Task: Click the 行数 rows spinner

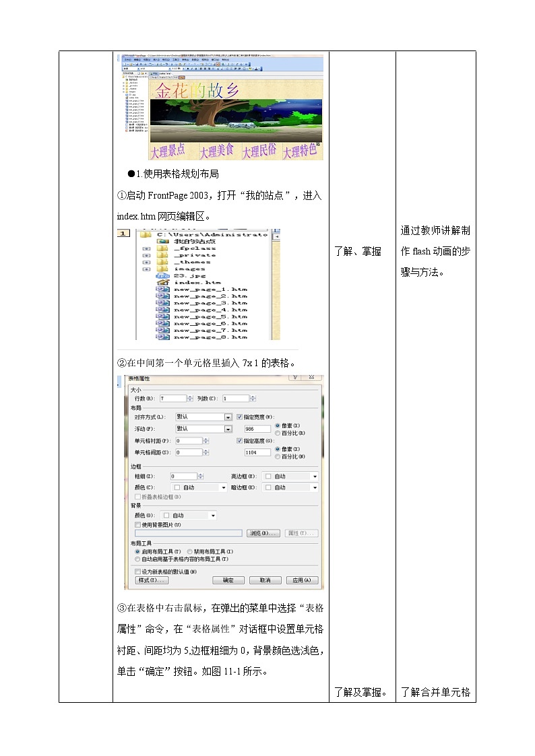Action: tap(189, 399)
